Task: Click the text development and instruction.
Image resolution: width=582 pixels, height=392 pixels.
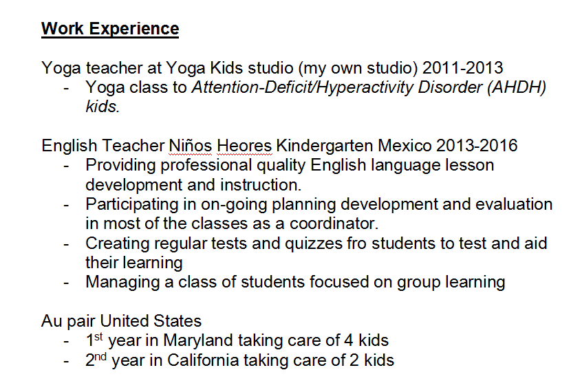Action: click(x=193, y=185)
